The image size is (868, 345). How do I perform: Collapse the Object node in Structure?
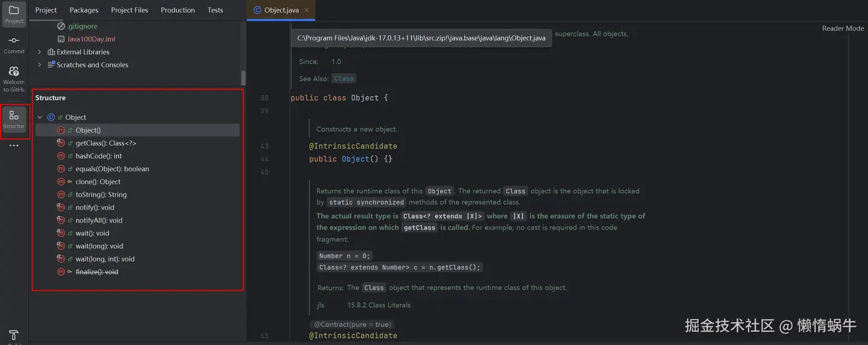pyautogui.click(x=40, y=118)
